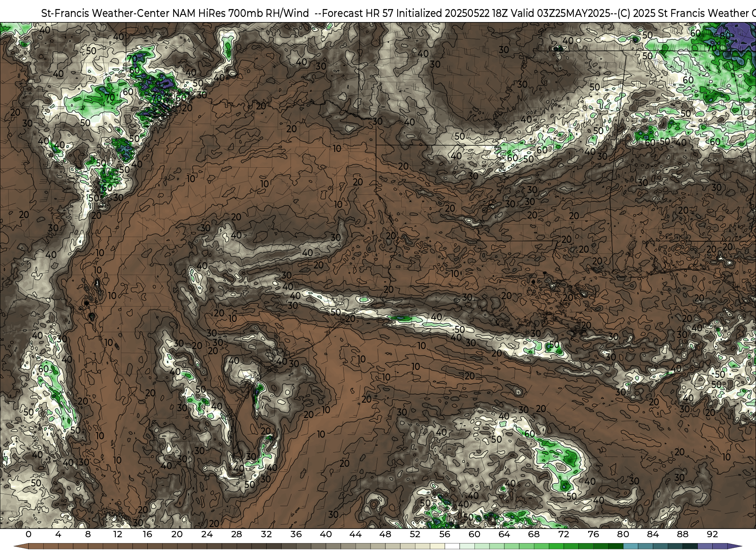
Task: Click the colorbar label "0"
Action: (x=28, y=534)
